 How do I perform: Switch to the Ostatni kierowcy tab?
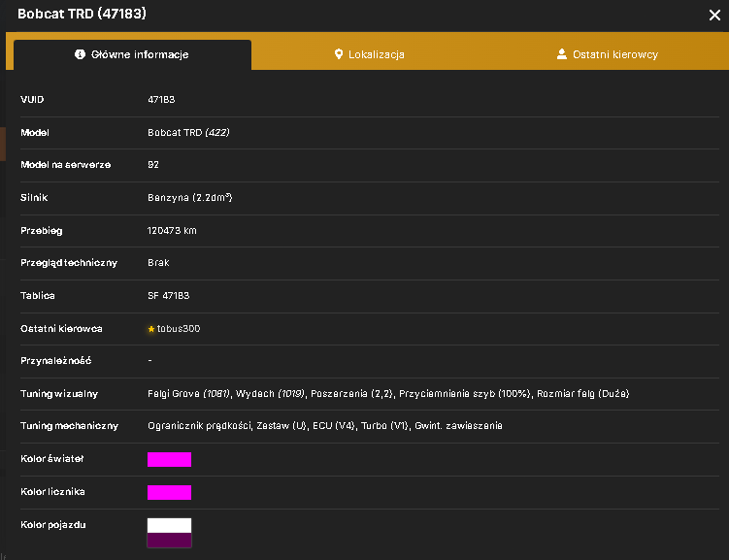608,55
